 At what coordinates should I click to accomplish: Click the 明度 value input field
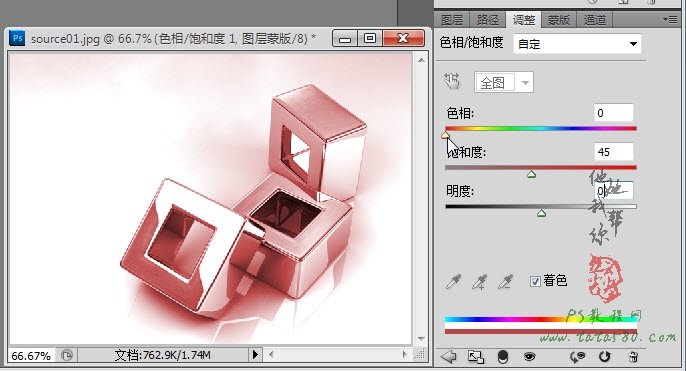point(614,191)
